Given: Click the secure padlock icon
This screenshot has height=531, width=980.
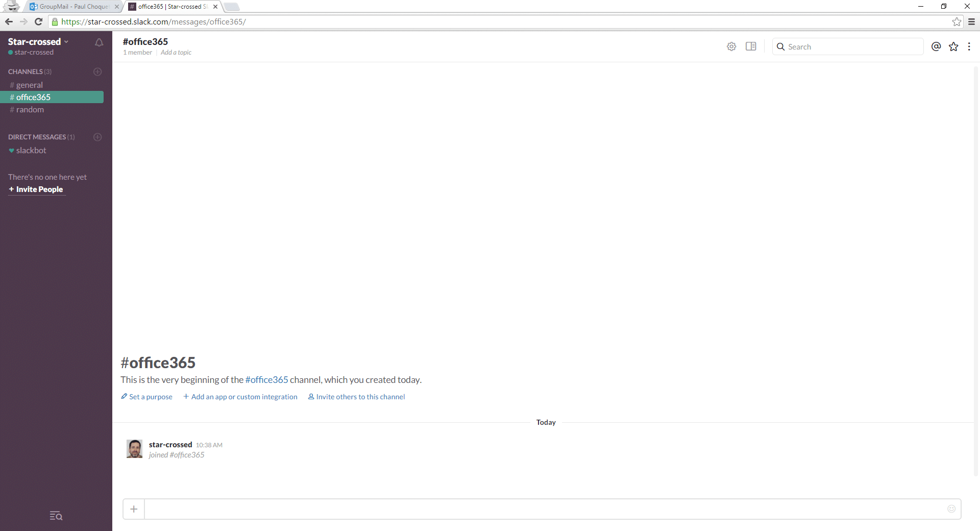Looking at the screenshot, I should (x=55, y=21).
